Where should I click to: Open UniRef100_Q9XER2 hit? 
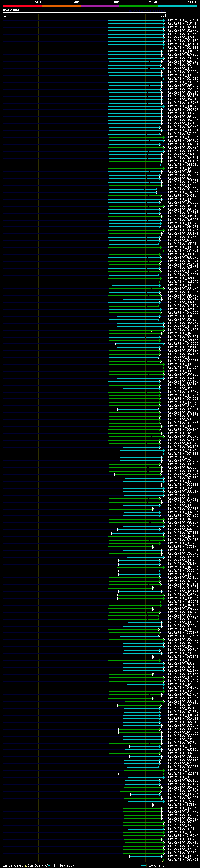(x=183, y=106)
